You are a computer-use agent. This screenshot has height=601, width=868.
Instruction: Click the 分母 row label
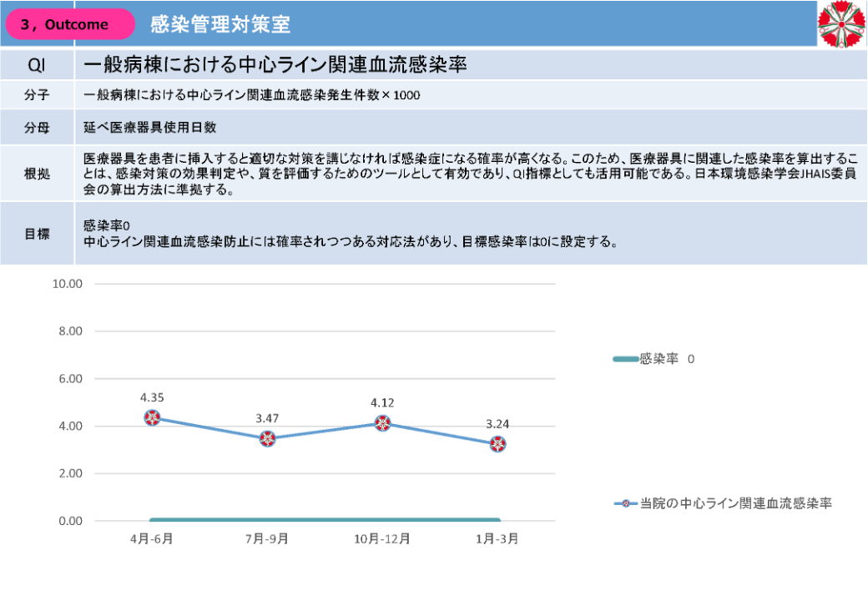pyautogui.click(x=38, y=128)
